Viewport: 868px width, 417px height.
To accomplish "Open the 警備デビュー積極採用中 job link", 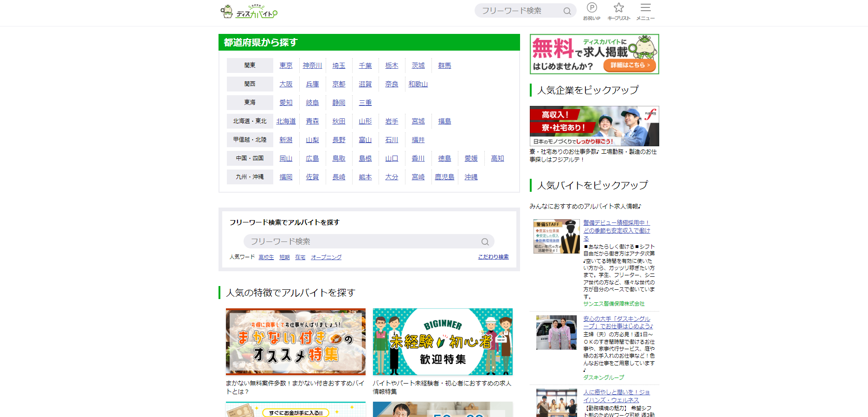I will click(x=617, y=230).
